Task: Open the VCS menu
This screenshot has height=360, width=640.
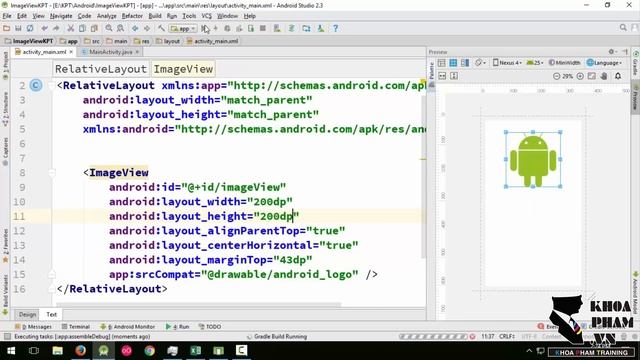Action: click(207, 16)
